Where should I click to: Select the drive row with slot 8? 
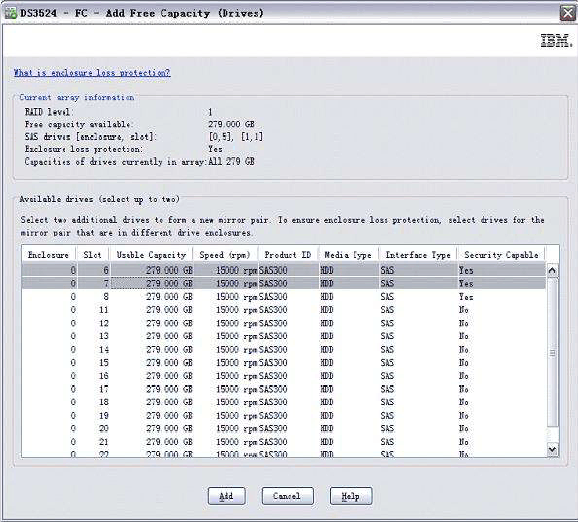coord(283,297)
